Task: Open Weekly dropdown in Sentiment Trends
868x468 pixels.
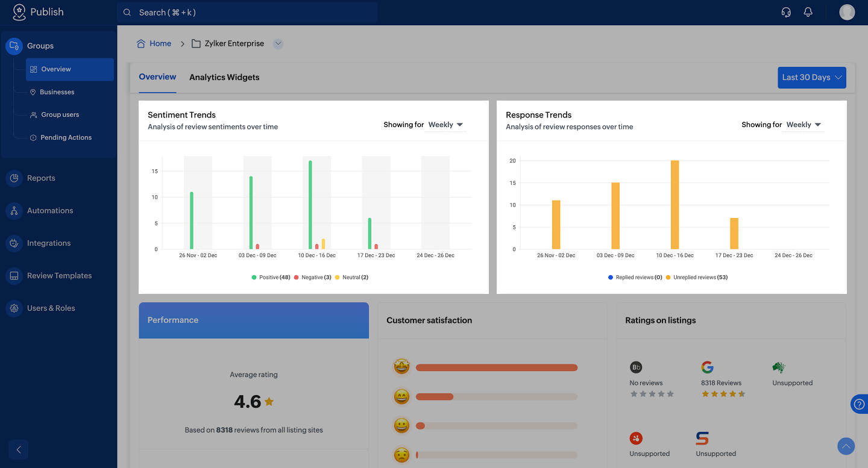Action: point(445,125)
